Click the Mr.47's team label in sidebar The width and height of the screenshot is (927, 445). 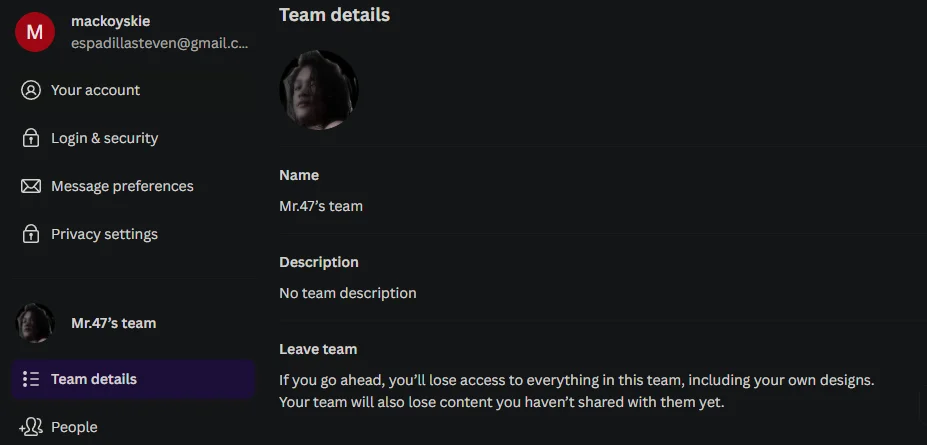114,323
